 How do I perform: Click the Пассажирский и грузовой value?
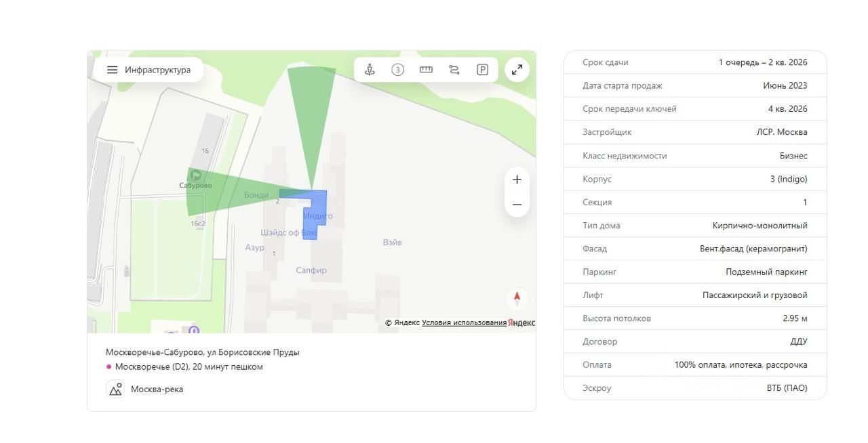pyautogui.click(x=755, y=295)
